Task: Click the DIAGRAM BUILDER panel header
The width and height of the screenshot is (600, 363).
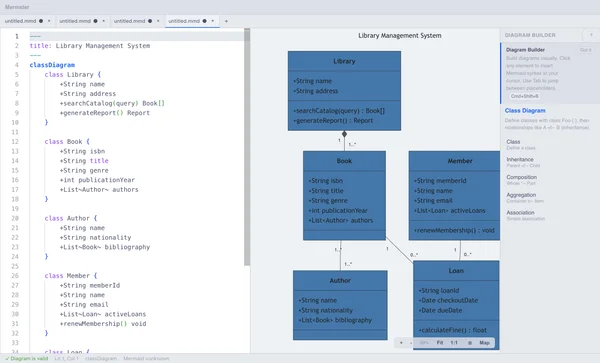Action: (x=530, y=35)
